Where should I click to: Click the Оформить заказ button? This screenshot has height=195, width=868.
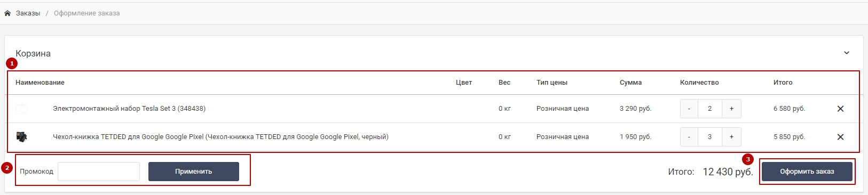[807, 172]
